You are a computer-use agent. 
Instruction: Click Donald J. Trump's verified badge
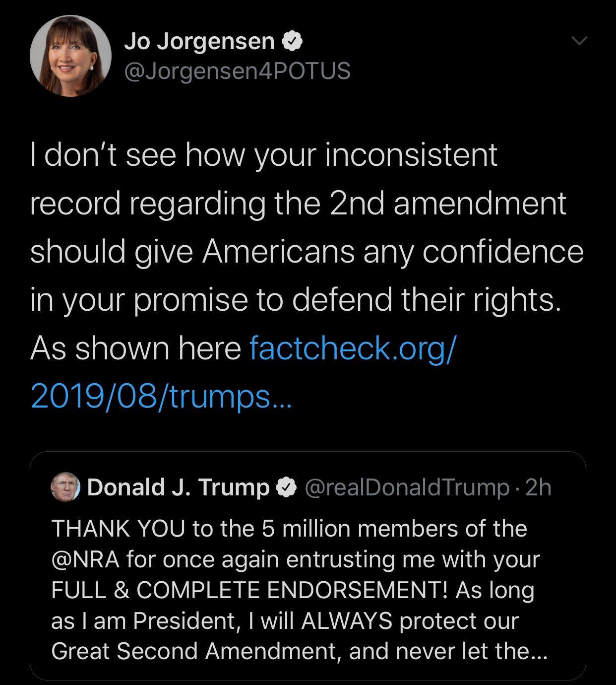(x=286, y=488)
